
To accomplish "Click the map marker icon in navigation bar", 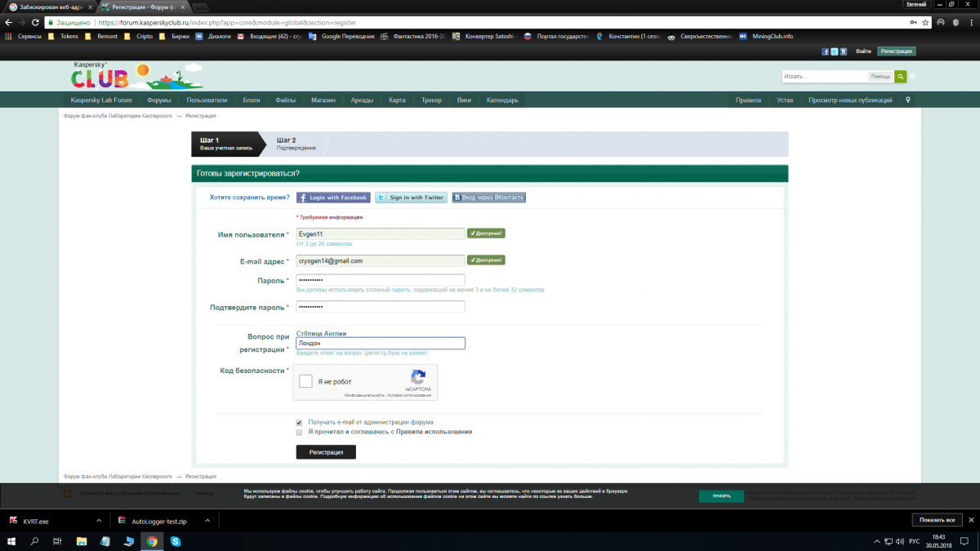I will pyautogui.click(x=908, y=100).
